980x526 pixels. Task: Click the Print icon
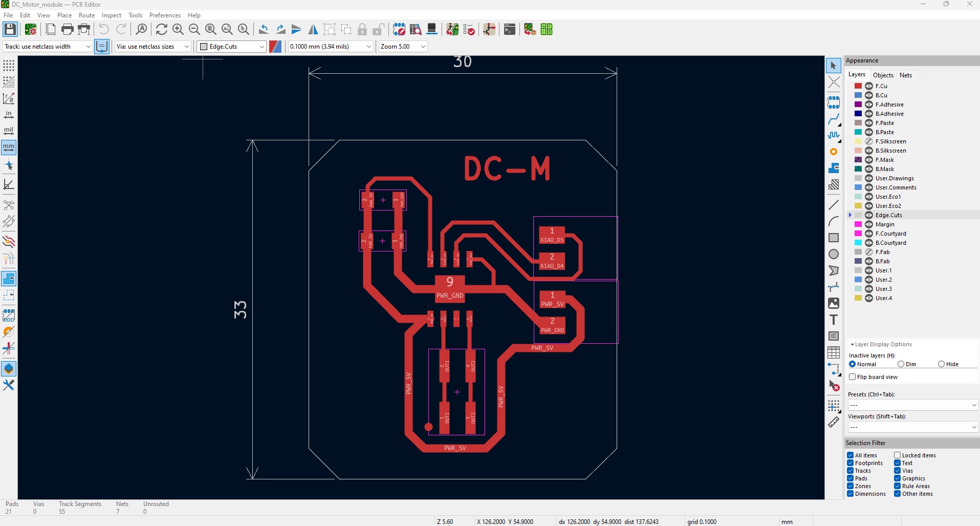click(67, 29)
